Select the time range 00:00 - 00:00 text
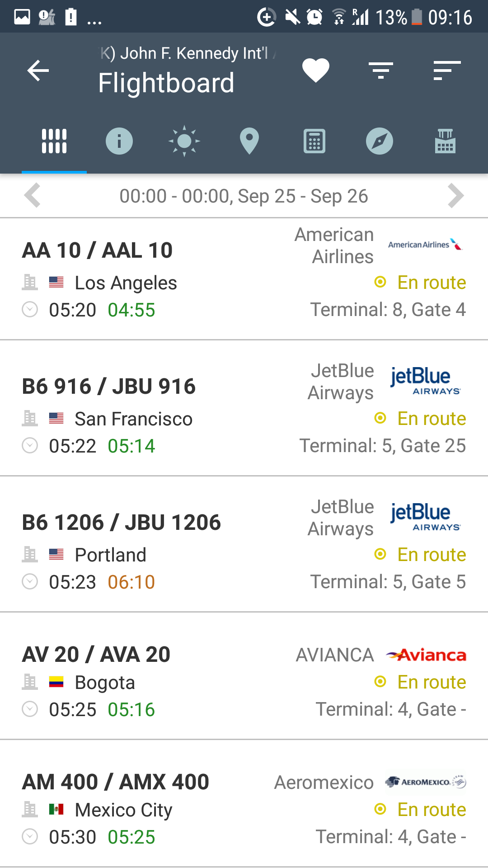This screenshot has height=868, width=488. pos(244,196)
